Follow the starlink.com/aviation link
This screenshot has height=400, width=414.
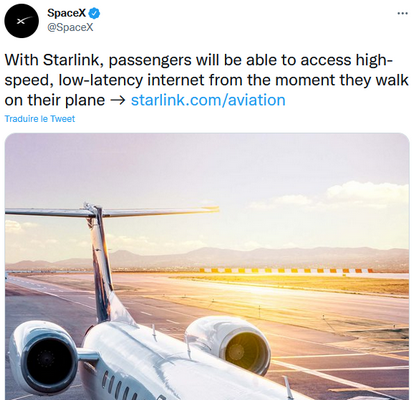(x=208, y=100)
